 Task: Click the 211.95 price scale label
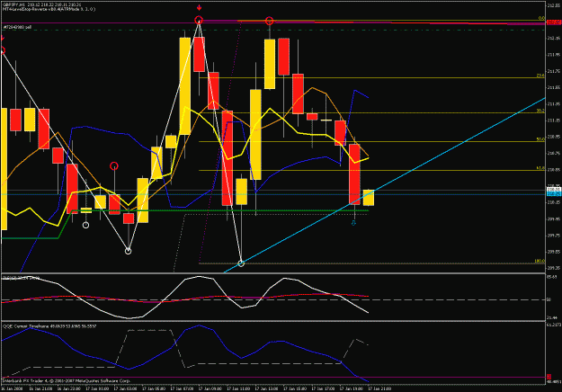554,55
